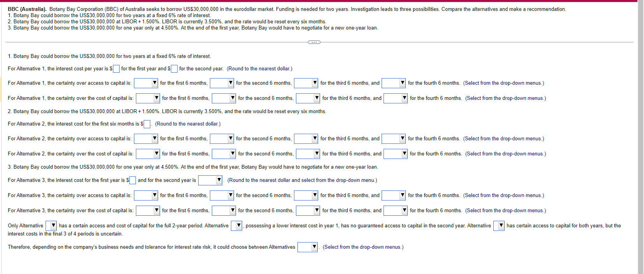Image resolution: width=644 pixels, height=274 pixels.
Task: Open the 'choose between Alternatives' dropdown
Action: [308, 247]
